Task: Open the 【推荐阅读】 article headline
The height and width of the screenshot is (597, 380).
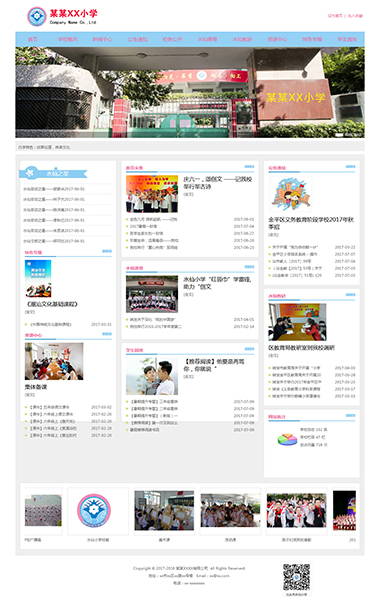Action: (x=214, y=365)
